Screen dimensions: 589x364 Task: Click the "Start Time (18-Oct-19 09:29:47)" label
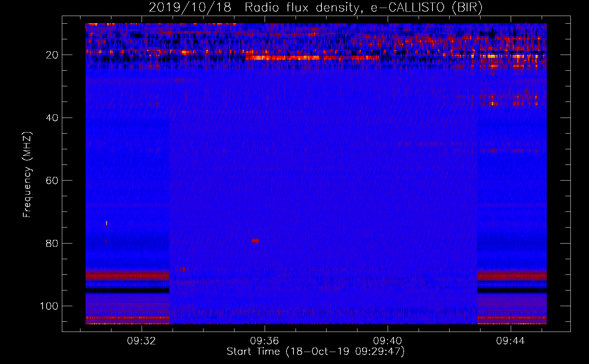coord(316,352)
